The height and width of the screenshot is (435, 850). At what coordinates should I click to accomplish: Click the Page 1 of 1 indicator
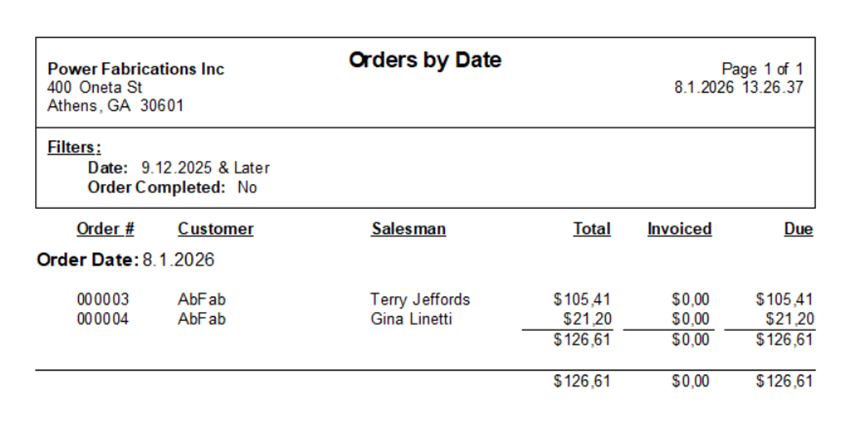[x=762, y=69]
